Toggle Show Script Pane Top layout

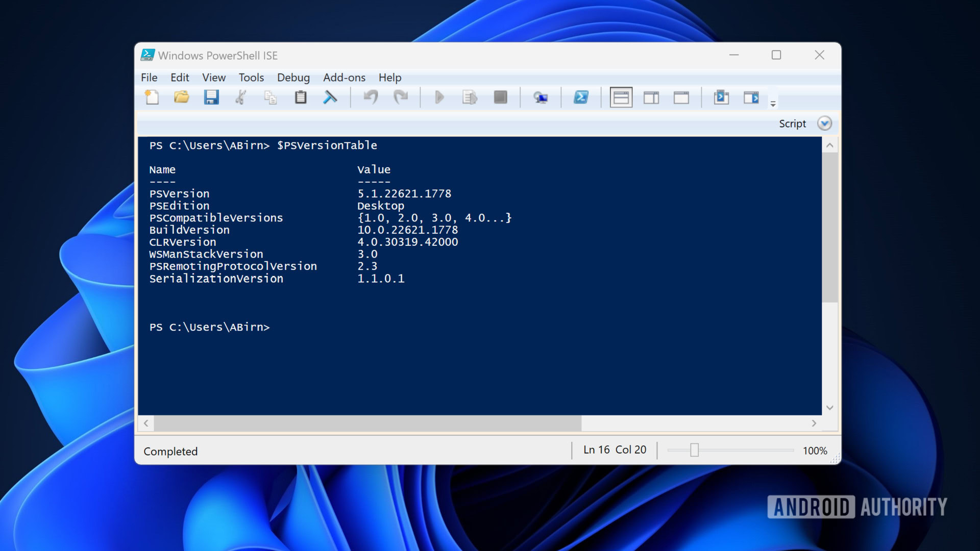click(621, 97)
